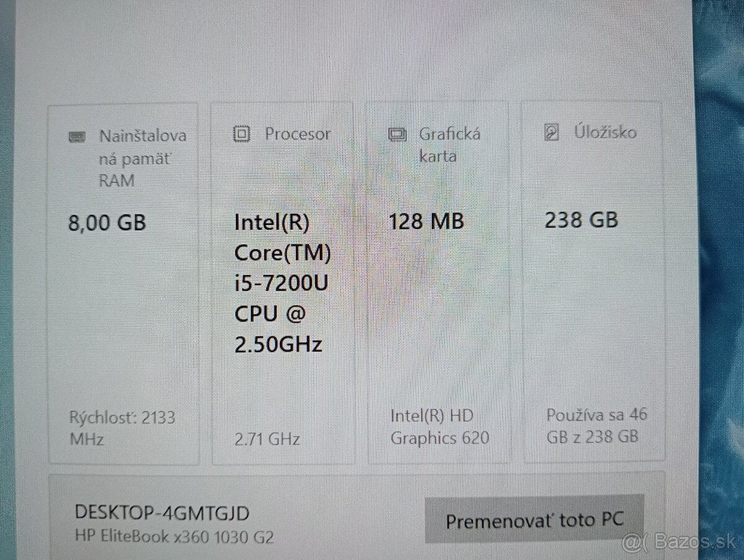The width and height of the screenshot is (744, 560).
Task: Open the Procesor info card
Action: (283, 283)
